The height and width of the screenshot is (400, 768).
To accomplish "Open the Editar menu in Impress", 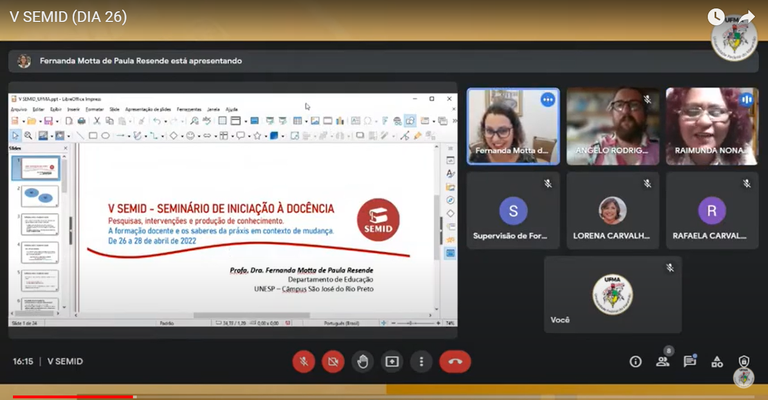I will click(38, 109).
